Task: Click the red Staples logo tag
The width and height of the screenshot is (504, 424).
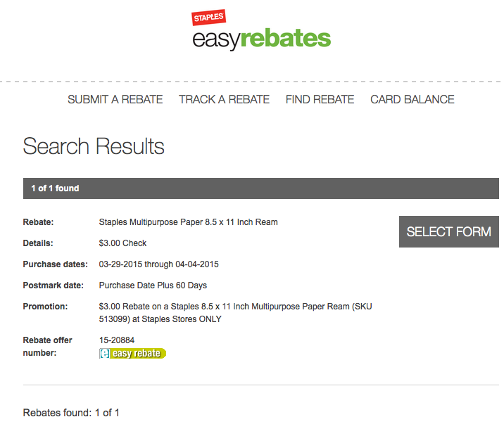Action: [208, 18]
